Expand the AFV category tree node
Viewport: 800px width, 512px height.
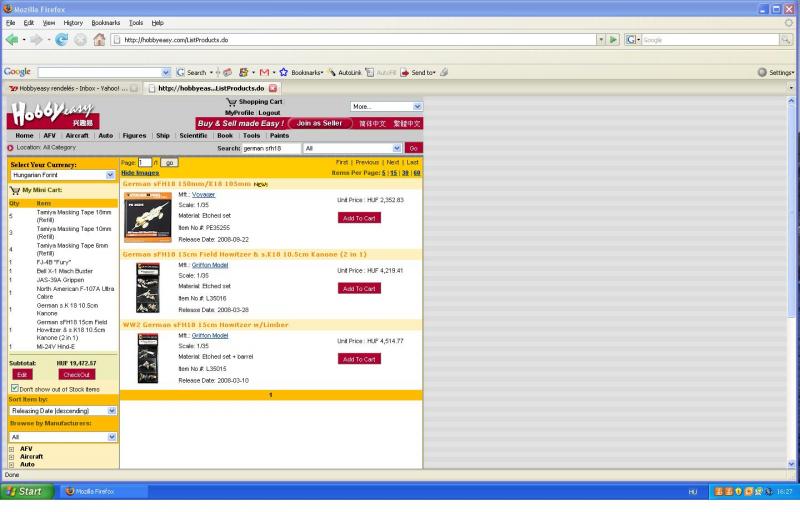coord(11,449)
